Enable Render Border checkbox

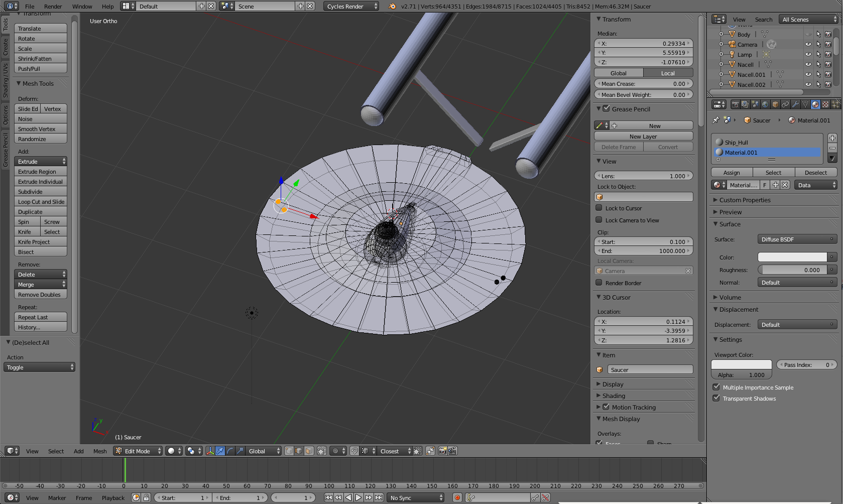(x=599, y=283)
